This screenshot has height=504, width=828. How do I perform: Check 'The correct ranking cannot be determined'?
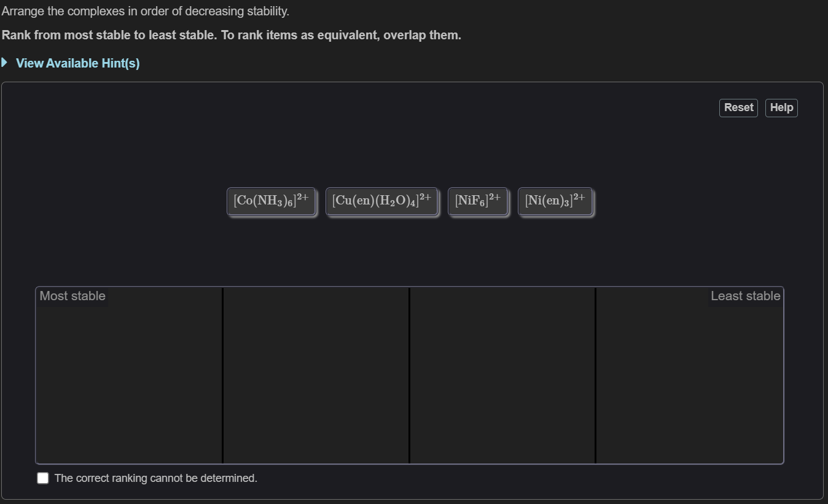[42, 478]
